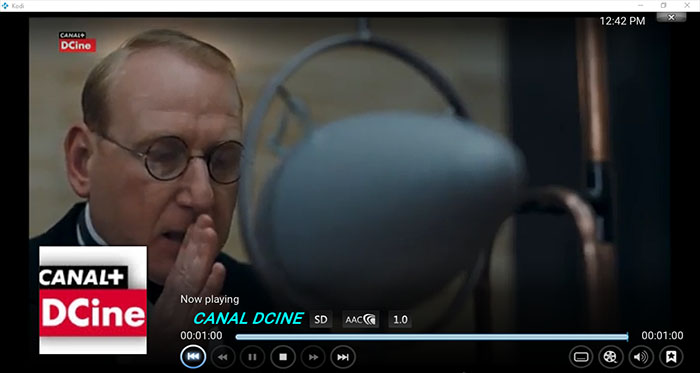
Task: Click the Kodi icon in title bar
Action: point(5,5)
